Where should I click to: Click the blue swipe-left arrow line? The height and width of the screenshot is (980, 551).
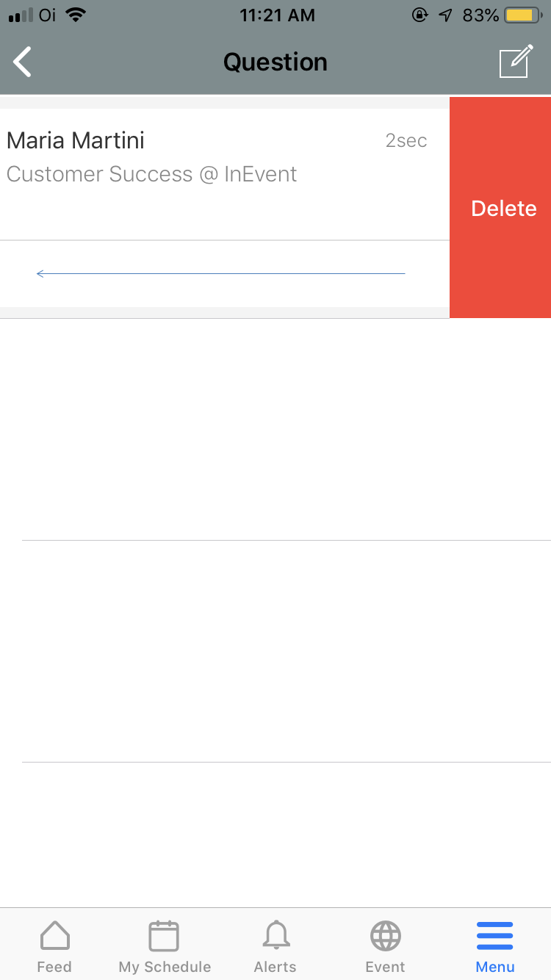220,274
